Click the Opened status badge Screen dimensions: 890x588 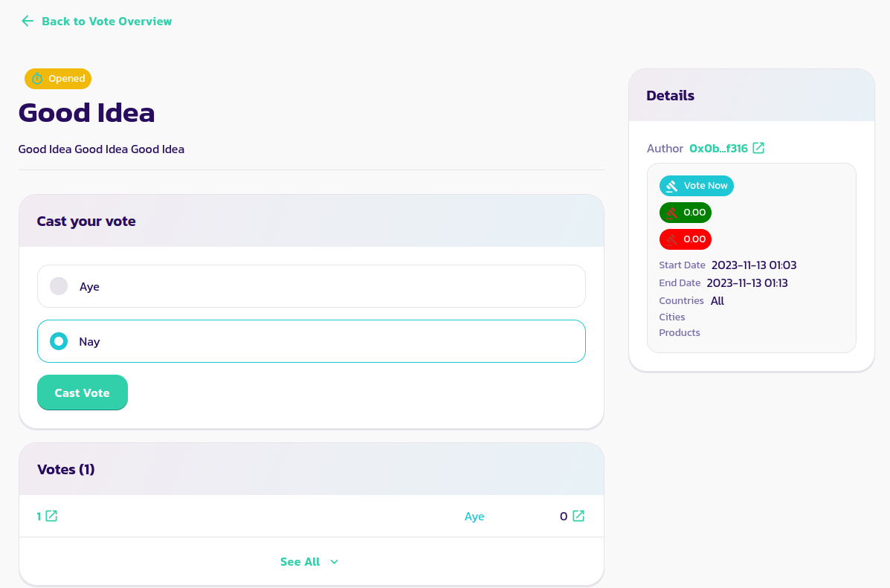point(58,79)
